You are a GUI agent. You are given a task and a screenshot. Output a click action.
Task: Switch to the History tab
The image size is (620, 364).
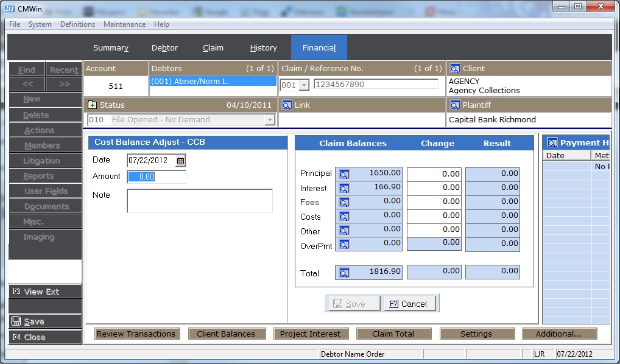tap(263, 48)
